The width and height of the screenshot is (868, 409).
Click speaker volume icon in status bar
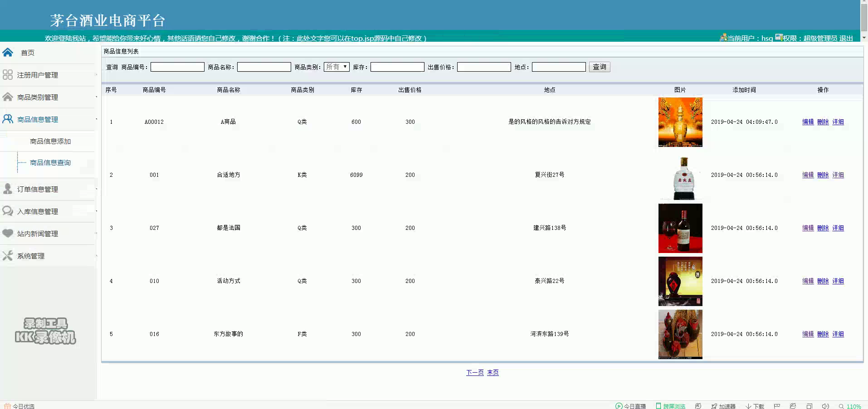825,406
